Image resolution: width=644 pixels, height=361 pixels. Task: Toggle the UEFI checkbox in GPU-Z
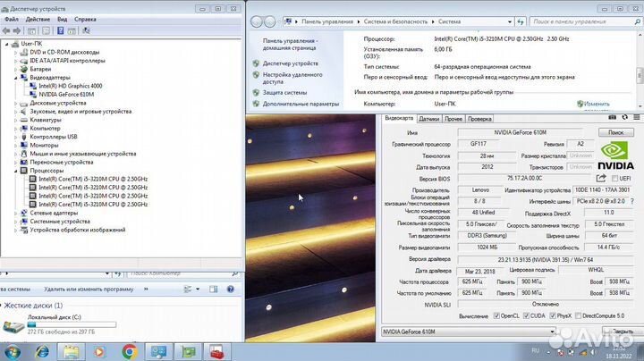click(614, 179)
